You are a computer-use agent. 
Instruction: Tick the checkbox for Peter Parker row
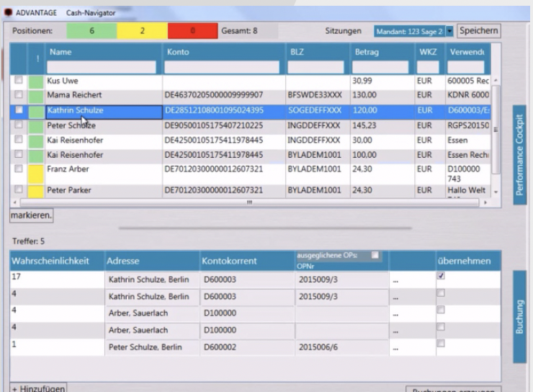pos(19,190)
